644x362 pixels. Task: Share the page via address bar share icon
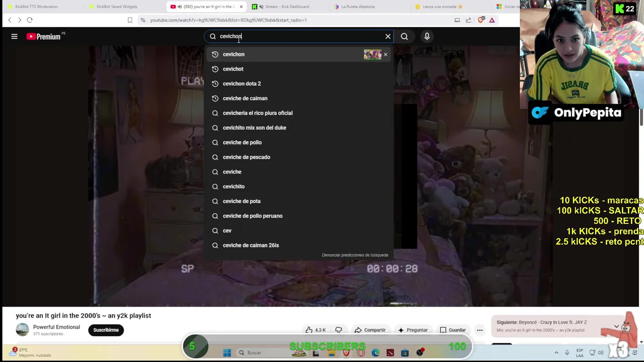click(x=468, y=20)
